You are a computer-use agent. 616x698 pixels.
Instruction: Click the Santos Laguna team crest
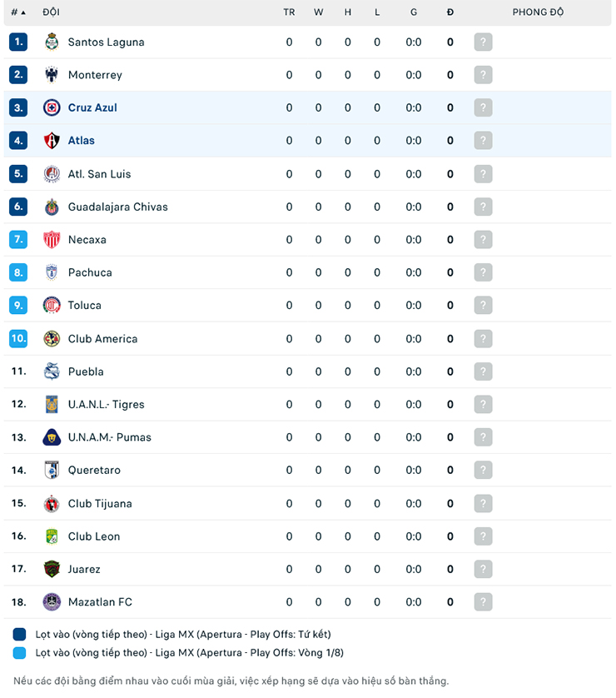(52, 42)
